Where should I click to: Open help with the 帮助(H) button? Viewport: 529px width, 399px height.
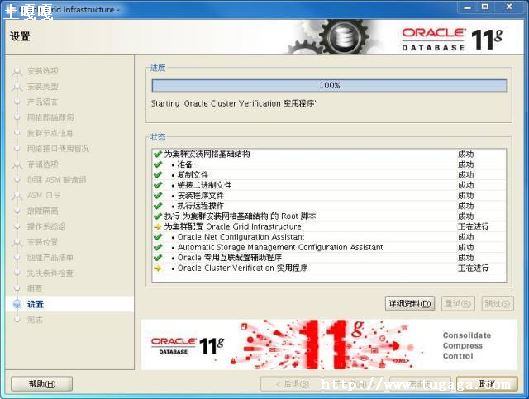pos(42,384)
